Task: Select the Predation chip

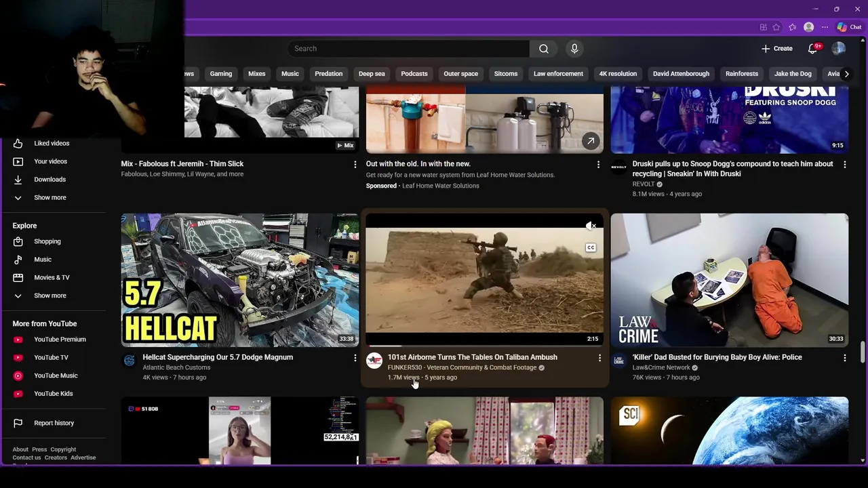Action: tap(329, 74)
